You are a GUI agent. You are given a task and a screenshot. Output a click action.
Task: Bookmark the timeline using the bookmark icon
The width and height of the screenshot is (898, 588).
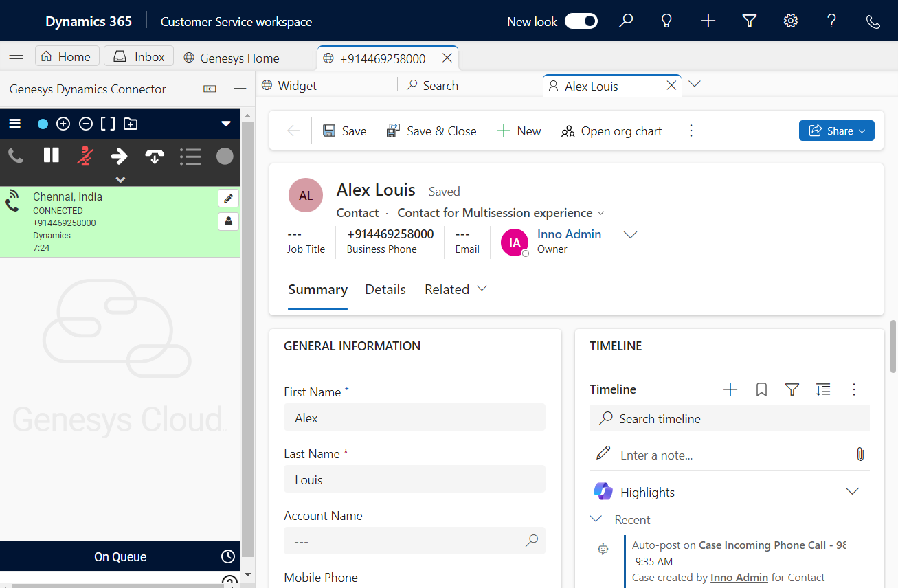761,389
